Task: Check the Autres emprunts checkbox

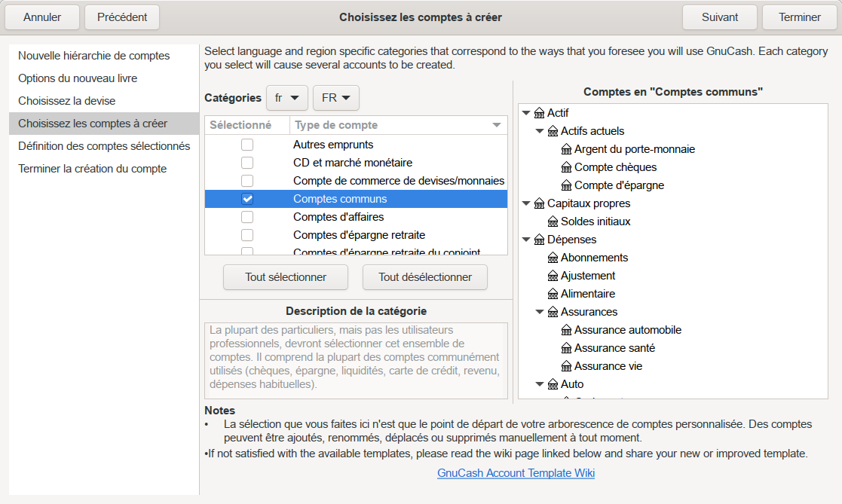Action: pyautogui.click(x=247, y=145)
